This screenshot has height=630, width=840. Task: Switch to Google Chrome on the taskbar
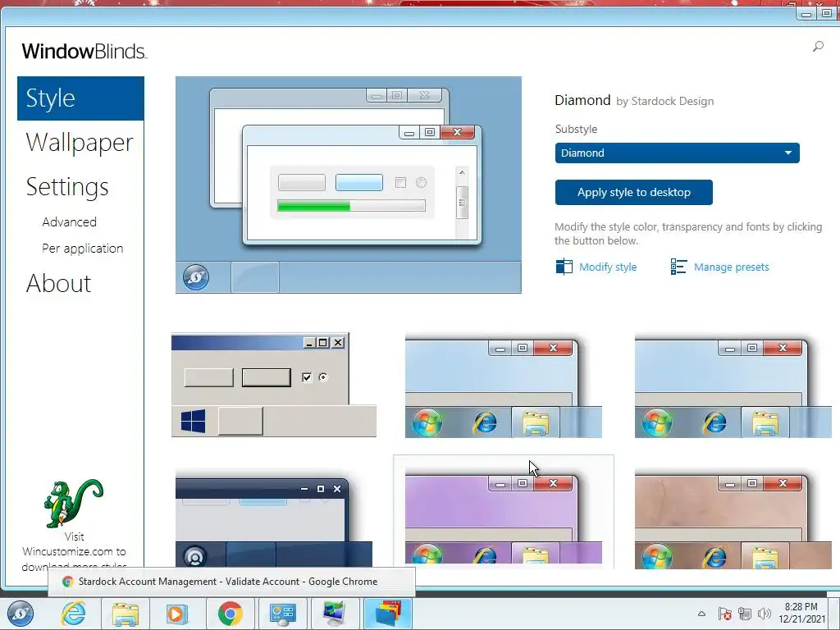point(230,614)
